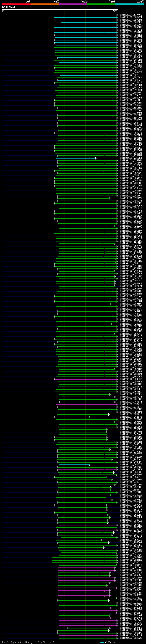Click the cyan ~100% identity legend segment

129,4
